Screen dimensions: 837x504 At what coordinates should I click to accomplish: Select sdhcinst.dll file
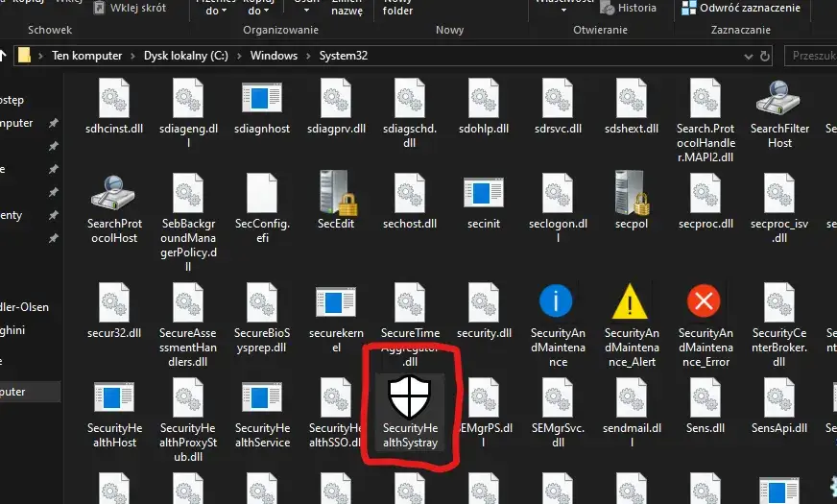click(x=113, y=106)
